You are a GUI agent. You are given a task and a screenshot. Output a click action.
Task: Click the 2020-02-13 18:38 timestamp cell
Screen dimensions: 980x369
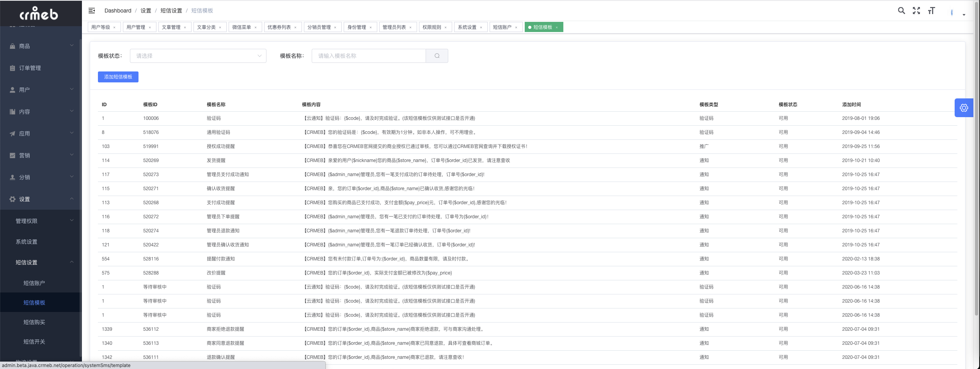pyautogui.click(x=861, y=259)
